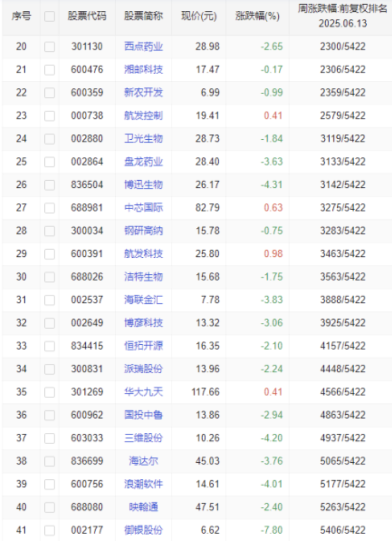Select stock code 836504
Viewport: 392px width, 557px height.
[x=87, y=185]
